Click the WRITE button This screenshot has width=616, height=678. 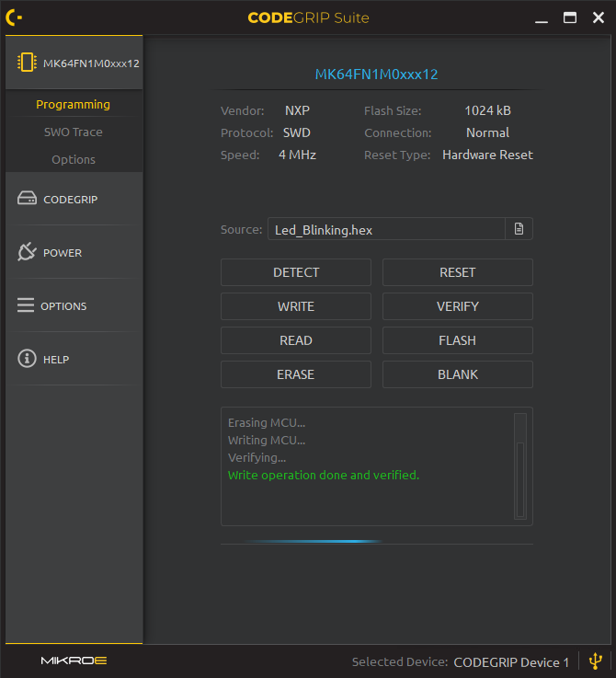click(x=296, y=306)
